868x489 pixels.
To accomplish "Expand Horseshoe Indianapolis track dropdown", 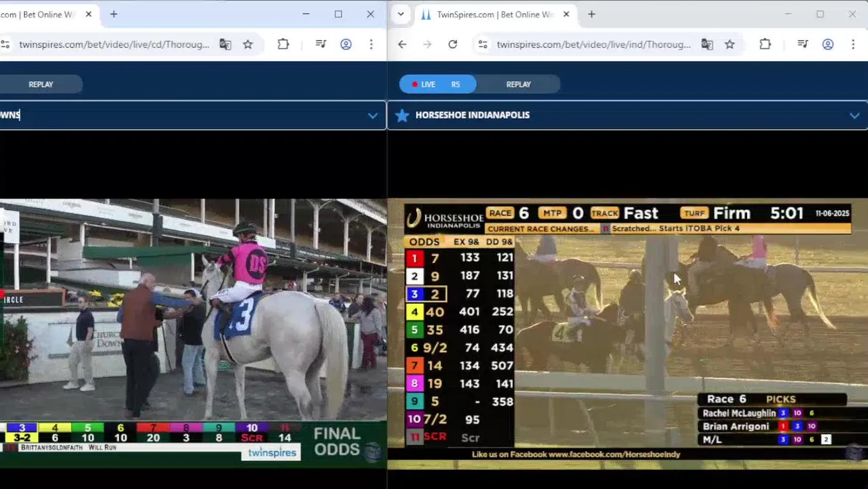I will point(854,115).
